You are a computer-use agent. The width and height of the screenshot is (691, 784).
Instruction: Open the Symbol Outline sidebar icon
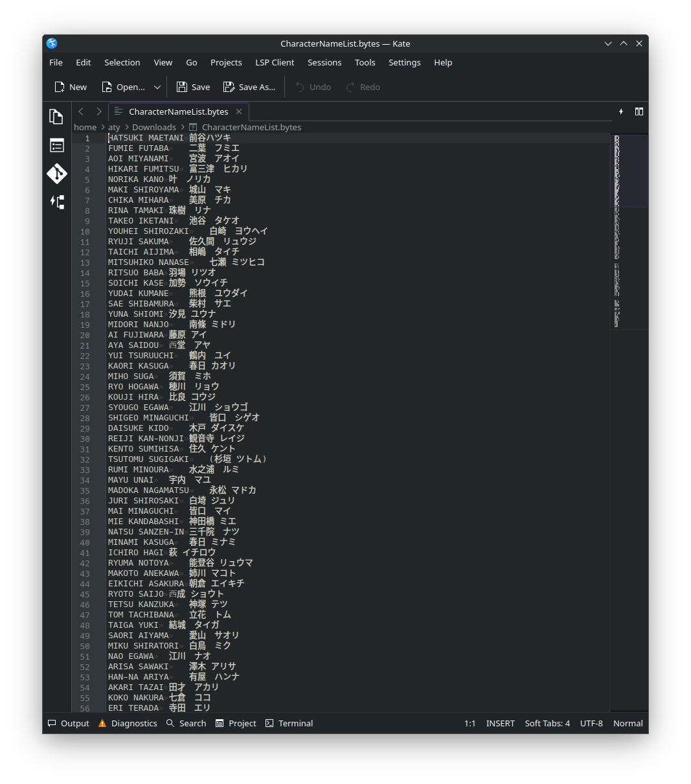(x=56, y=202)
